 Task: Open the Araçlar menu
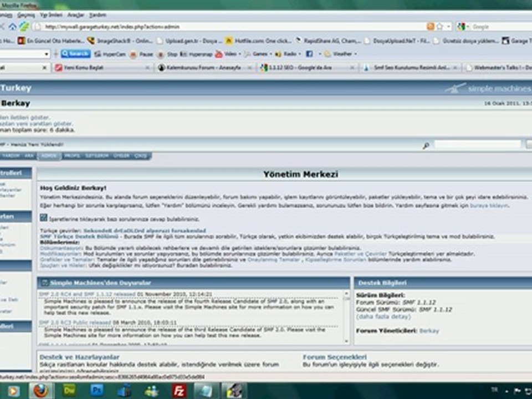coord(75,15)
